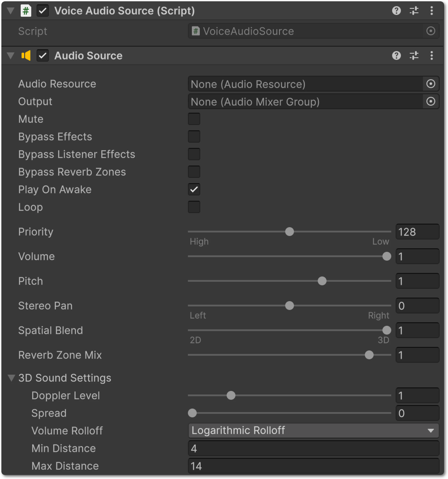Screen dimensions: 448x479
Task: Open presets for the Audio Source component
Action: pos(414,56)
